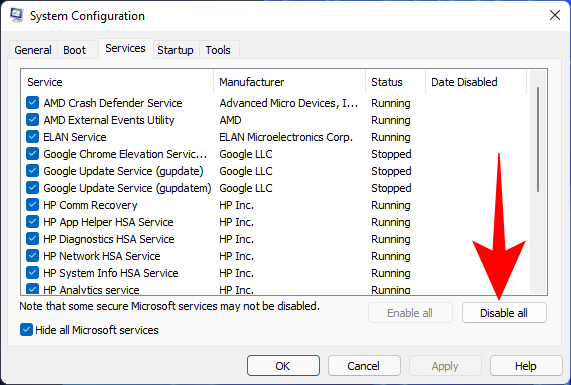Viewport: 571px width, 385px height.
Task: Select the ELAN Service name
Action: pyautogui.click(x=75, y=137)
